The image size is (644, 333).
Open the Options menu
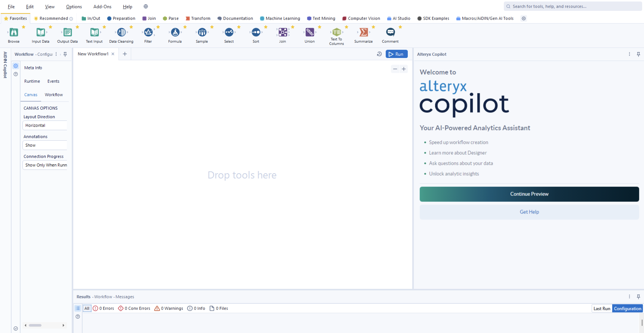tap(73, 7)
